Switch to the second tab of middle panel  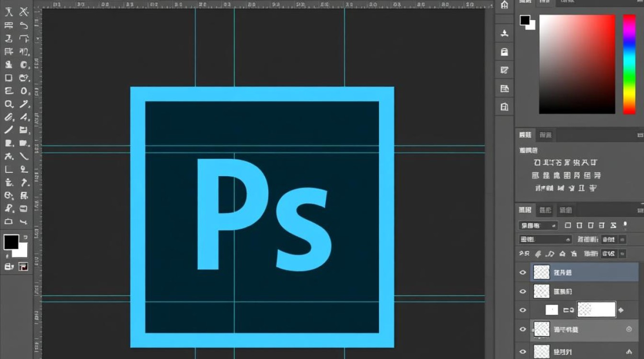click(545, 135)
